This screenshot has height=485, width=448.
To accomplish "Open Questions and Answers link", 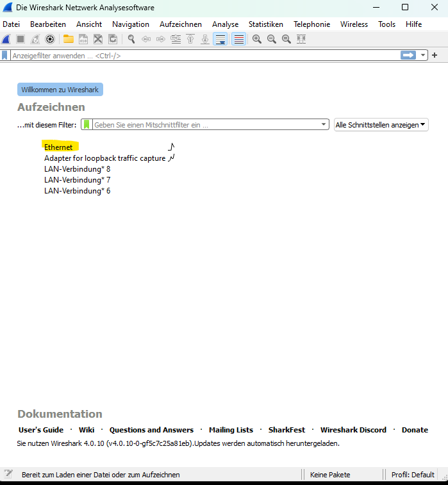I will pyautogui.click(x=151, y=430).
